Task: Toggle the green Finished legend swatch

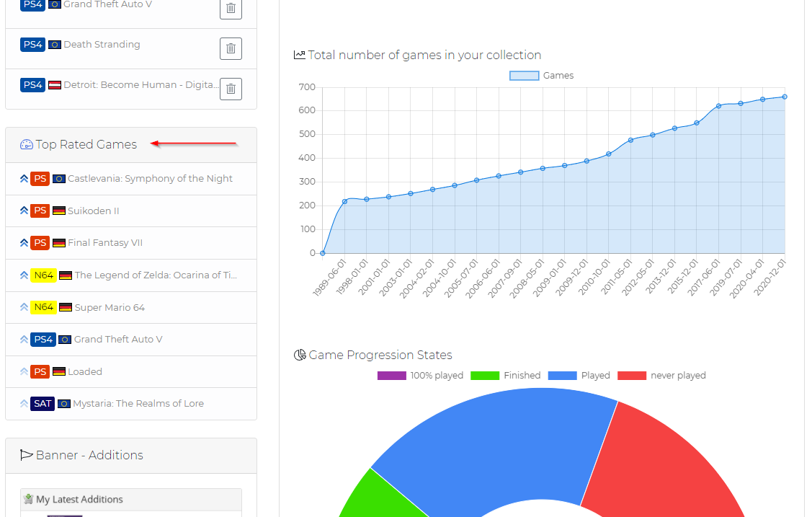Action: pyautogui.click(x=485, y=376)
